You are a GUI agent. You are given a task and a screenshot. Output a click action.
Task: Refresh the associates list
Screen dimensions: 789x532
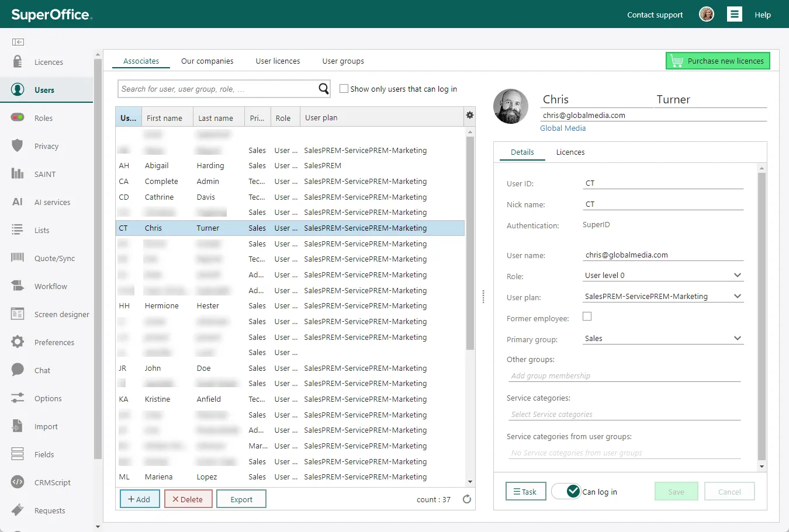(466, 499)
